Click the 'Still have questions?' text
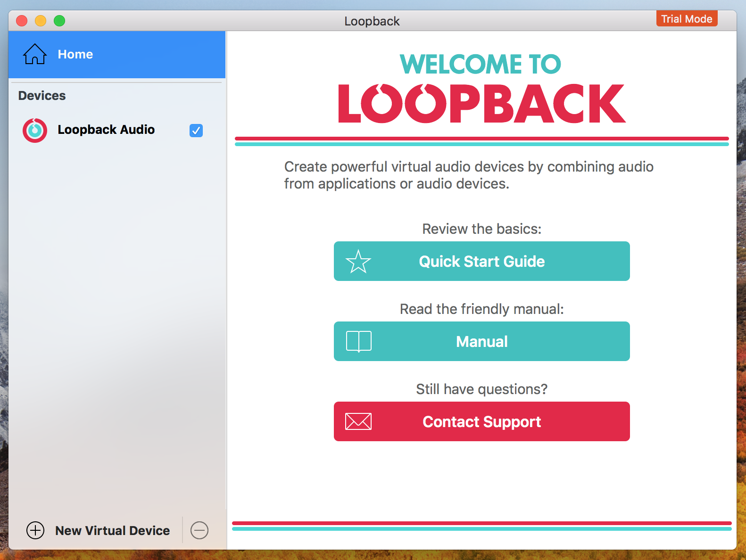 click(x=482, y=389)
